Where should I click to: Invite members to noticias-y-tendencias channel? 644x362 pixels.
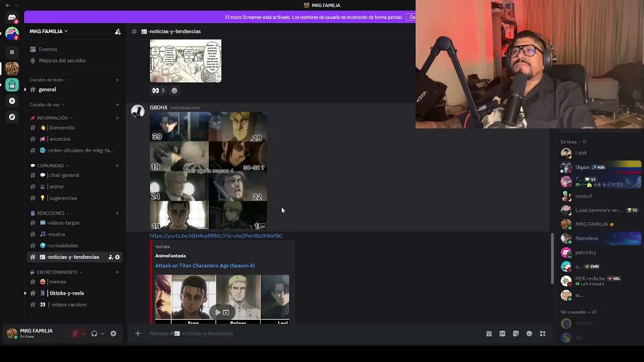pos(111,257)
